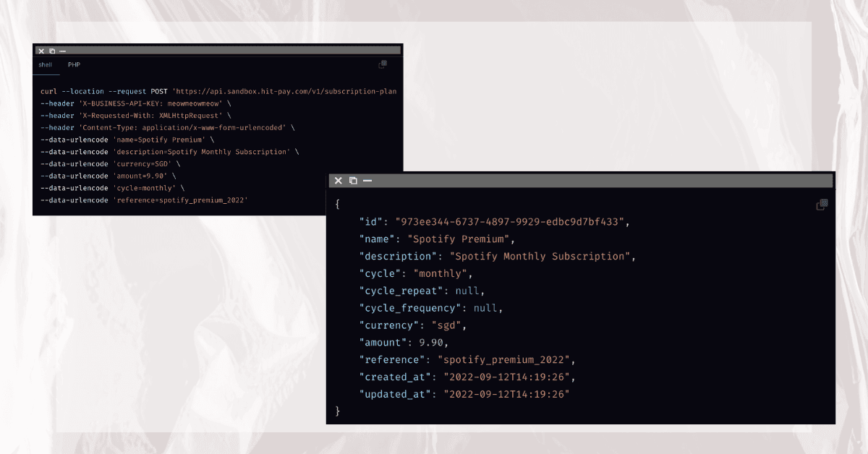The width and height of the screenshot is (868, 454).
Task: Click the 'cycle=monthly' data line
Action: point(112,188)
